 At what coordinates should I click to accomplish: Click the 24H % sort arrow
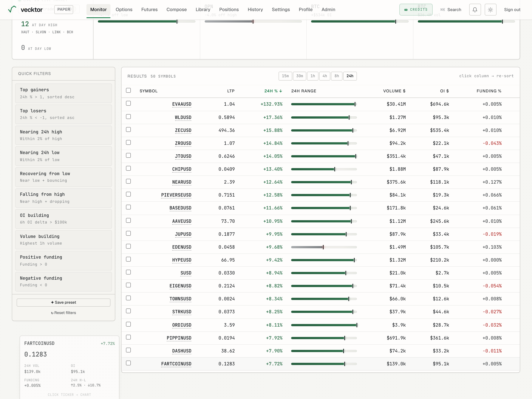point(281,91)
